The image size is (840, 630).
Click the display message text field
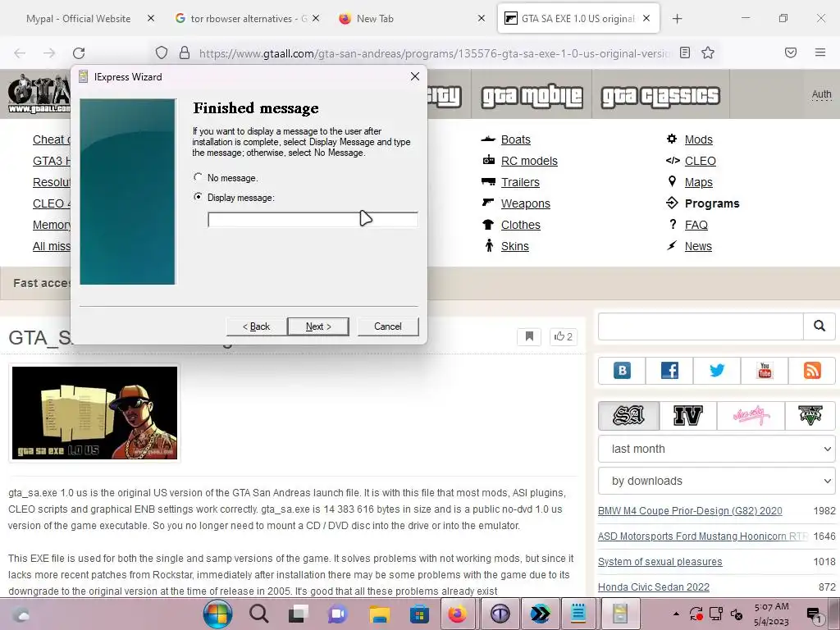pyautogui.click(x=313, y=220)
